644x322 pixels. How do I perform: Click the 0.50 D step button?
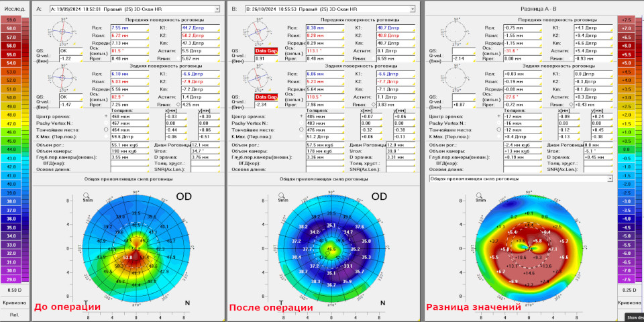tap(15, 290)
